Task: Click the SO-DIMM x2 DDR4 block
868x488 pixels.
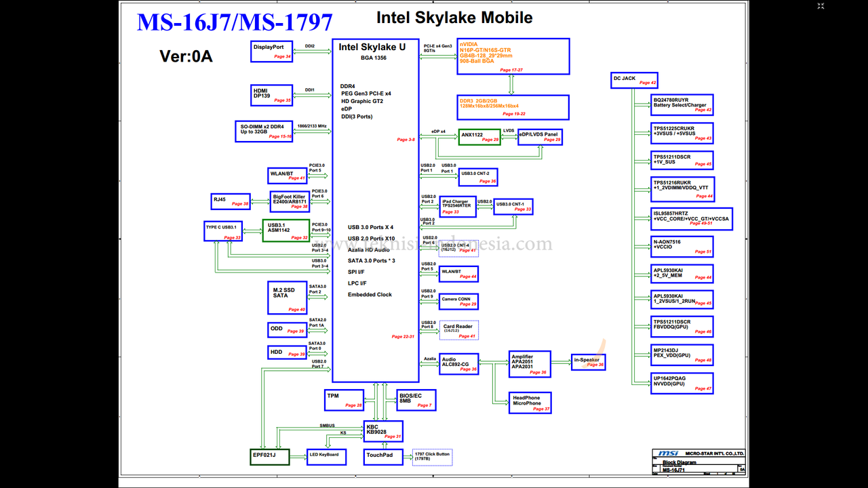Action: tap(264, 130)
